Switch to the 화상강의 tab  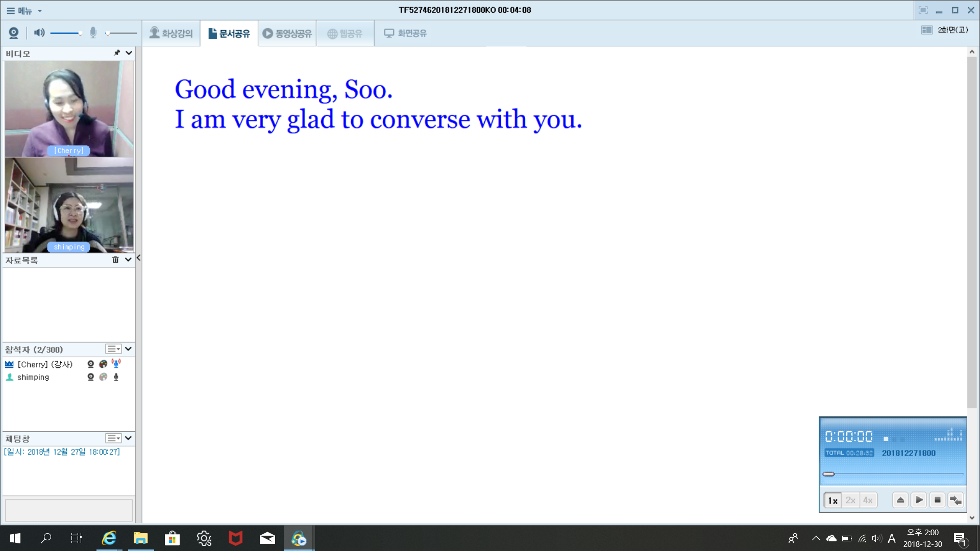tap(171, 33)
